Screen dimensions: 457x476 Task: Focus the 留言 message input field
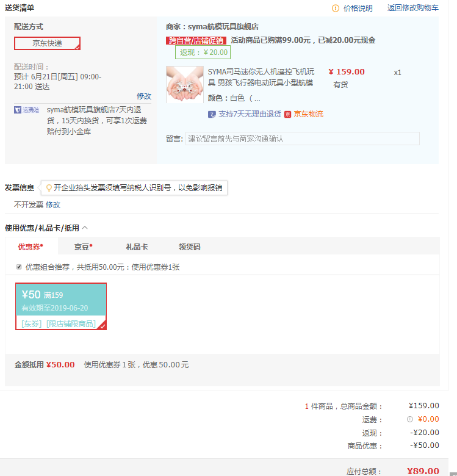303,139
